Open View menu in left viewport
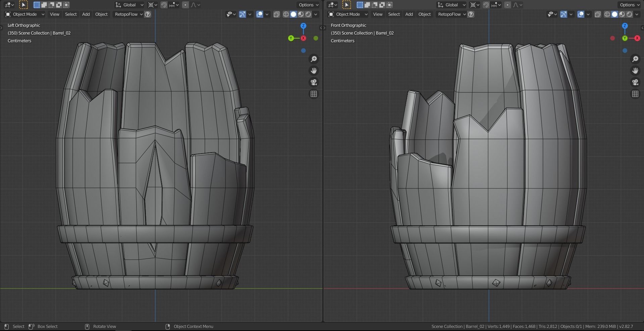The height and width of the screenshot is (331, 644). 54,14
